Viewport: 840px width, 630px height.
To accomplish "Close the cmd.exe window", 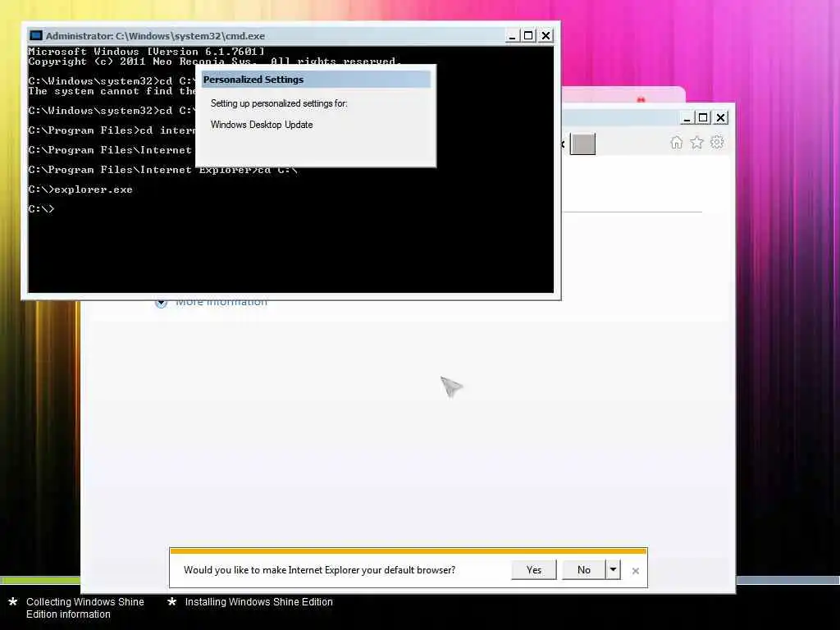I will point(546,36).
